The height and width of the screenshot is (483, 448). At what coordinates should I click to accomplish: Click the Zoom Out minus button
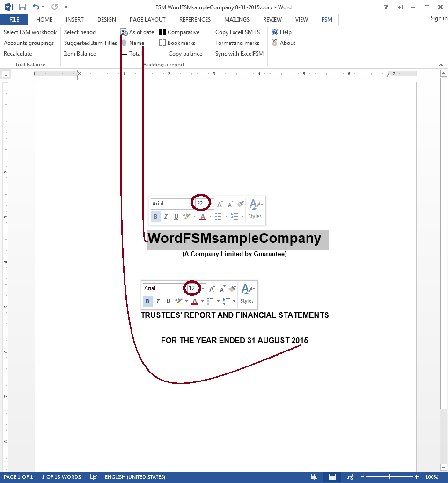point(363,476)
